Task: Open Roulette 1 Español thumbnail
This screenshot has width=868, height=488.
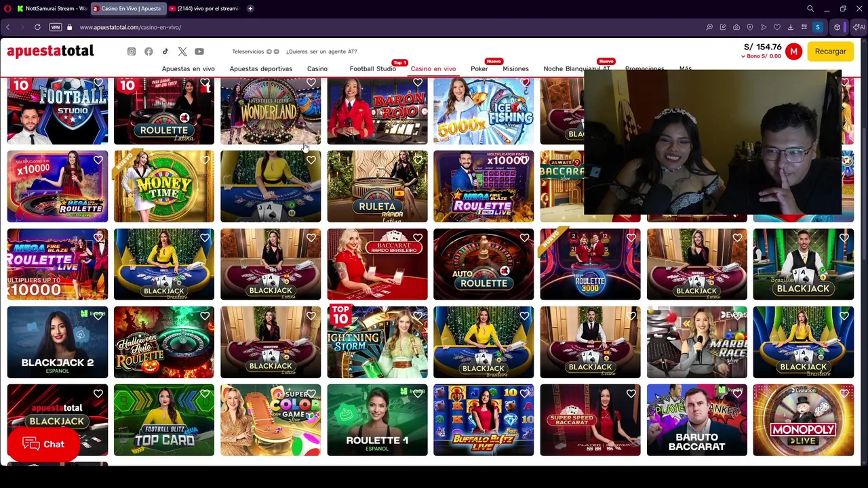Action: [x=377, y=420]
